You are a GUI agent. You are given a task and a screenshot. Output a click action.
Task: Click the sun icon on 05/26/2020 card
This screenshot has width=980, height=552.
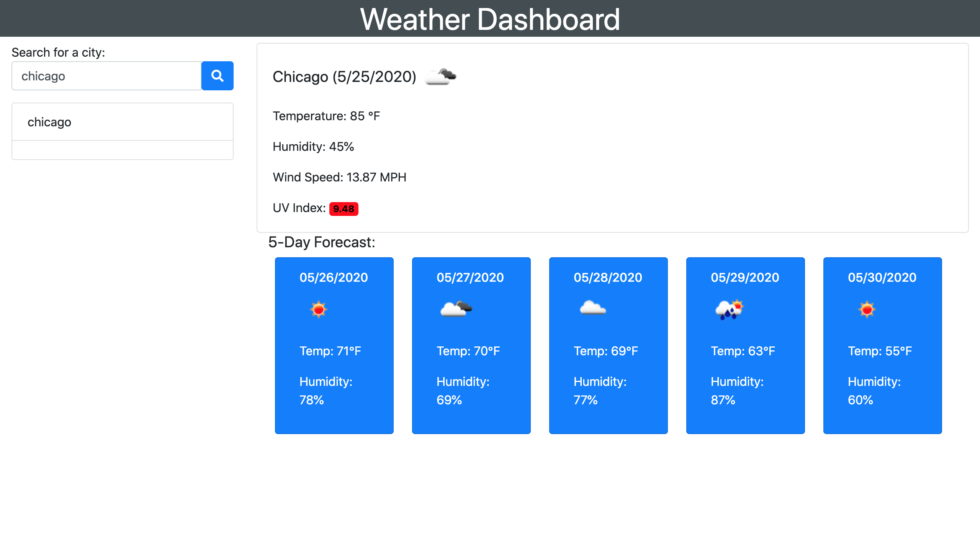(318, 309)
